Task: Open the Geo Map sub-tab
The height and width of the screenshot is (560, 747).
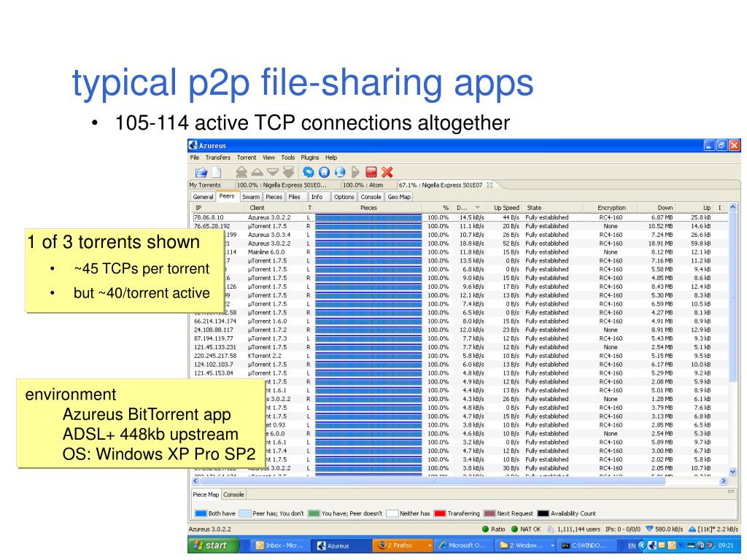Action: tap(399, 197)
